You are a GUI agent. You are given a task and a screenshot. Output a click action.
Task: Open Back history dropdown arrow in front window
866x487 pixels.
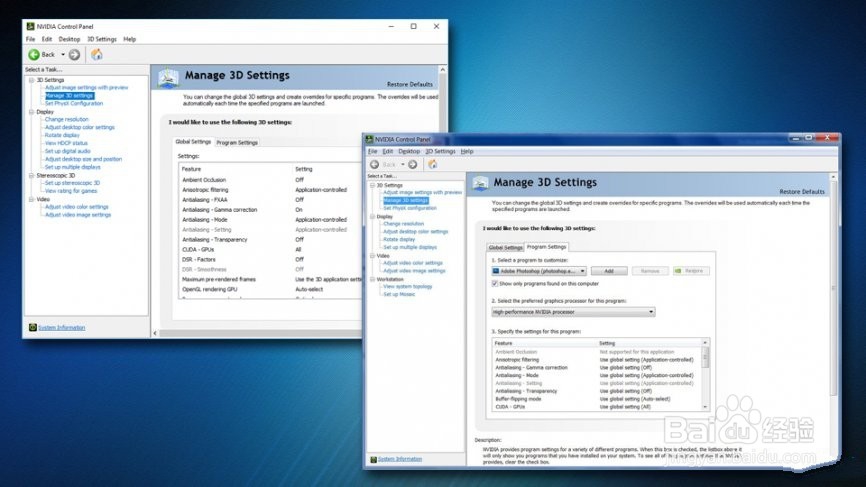point(403,165)
